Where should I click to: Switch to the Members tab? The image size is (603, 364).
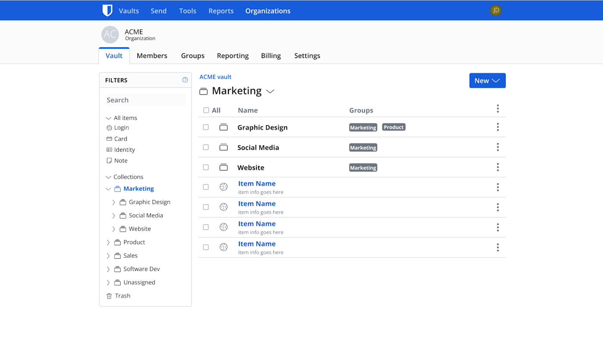coord(152,56)
